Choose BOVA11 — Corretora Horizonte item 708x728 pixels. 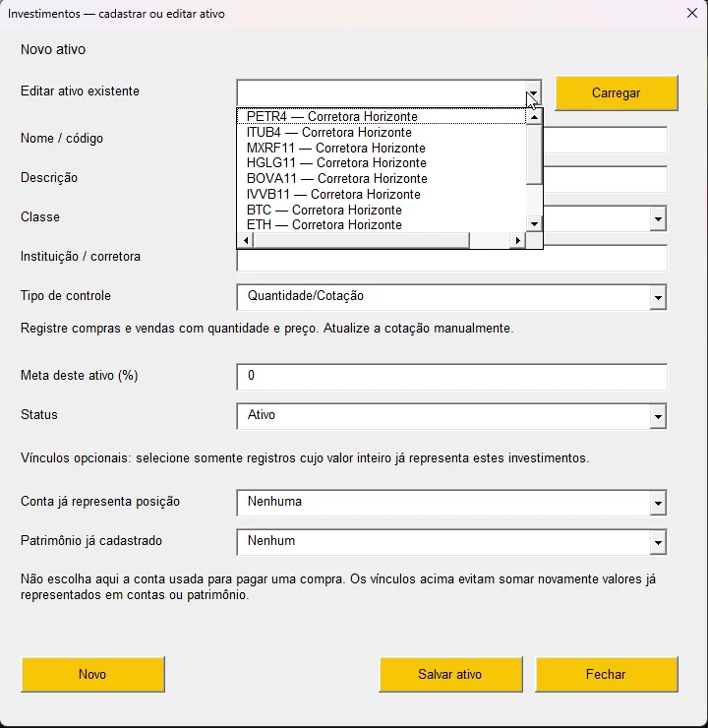(x=382, y=179)
